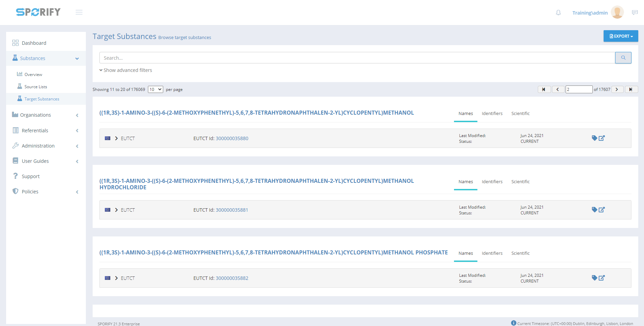Go to next page of results
Screen dimensions: 644x326
(617, 90)
